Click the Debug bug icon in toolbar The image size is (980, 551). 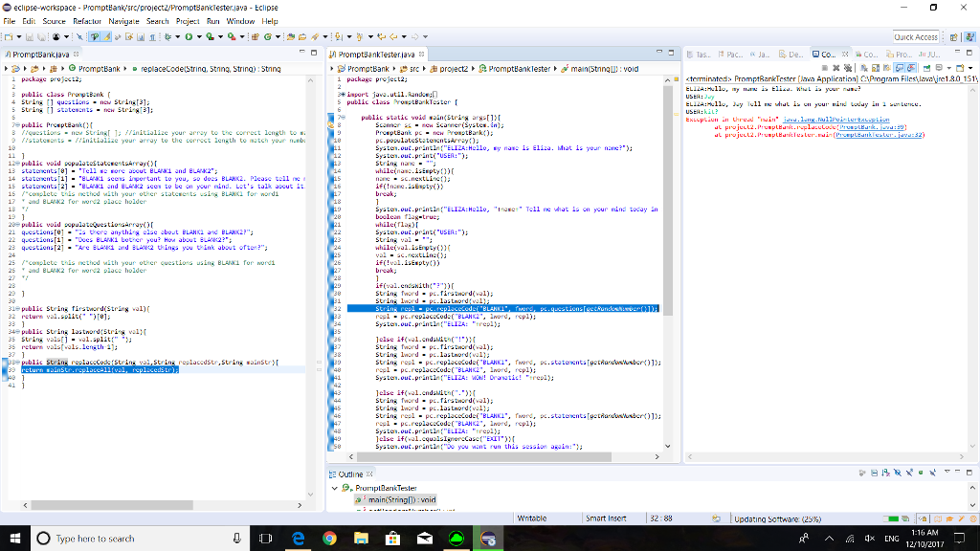coord(168,37)
